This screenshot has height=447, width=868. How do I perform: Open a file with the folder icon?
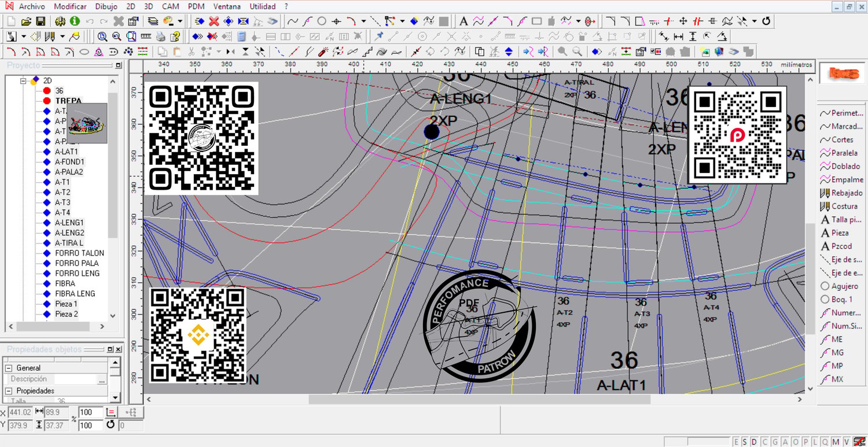(x=26, y=21)
